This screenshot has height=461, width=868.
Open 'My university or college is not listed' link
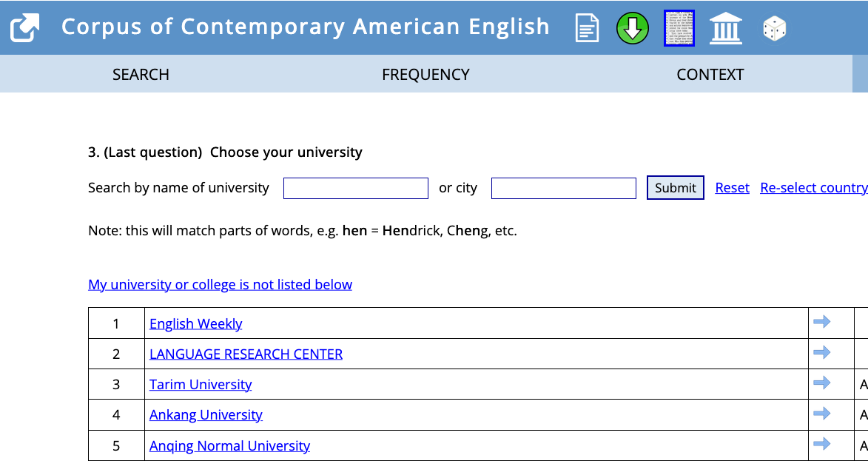(220, 285)
